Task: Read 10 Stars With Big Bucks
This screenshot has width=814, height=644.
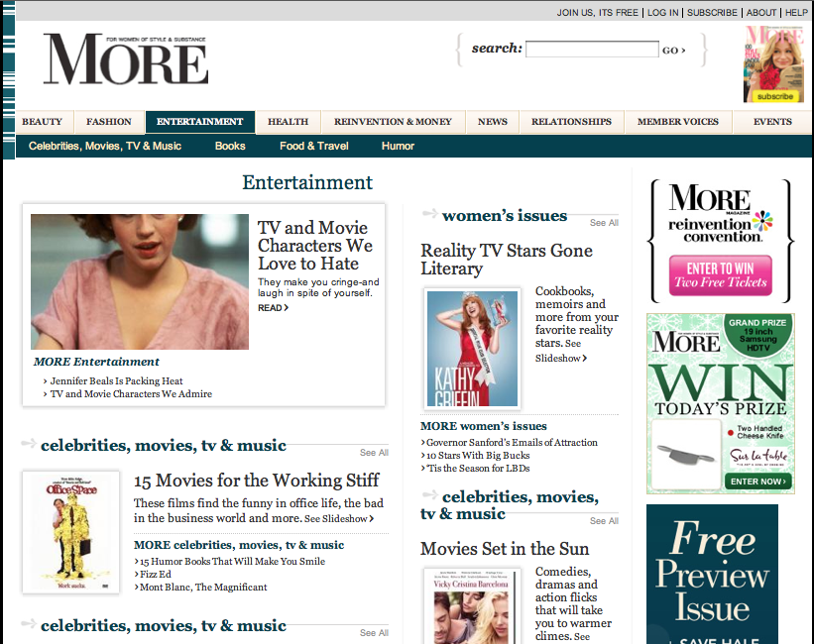Action: coord(477,455)
